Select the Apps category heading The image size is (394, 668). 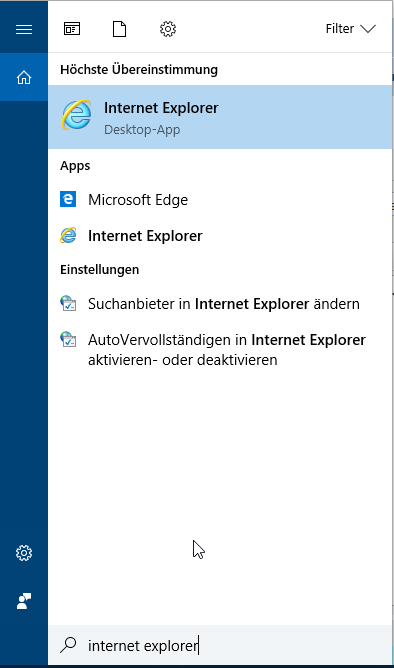click(75, 166)
